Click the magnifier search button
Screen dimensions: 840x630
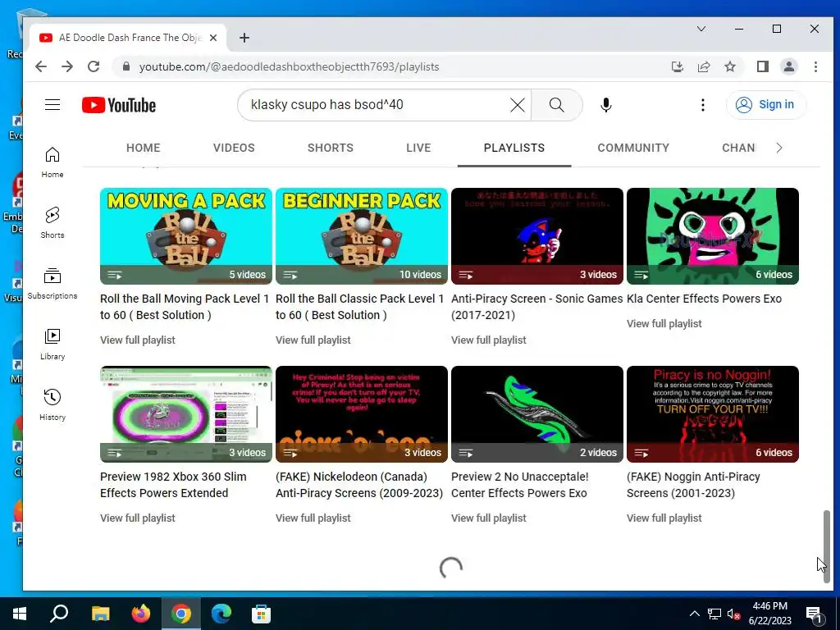click(557, 105)
